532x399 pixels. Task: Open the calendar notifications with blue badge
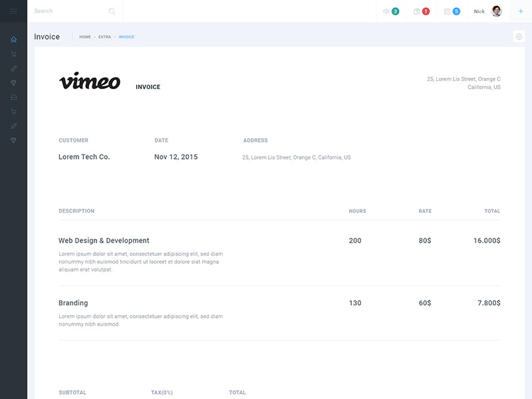tap(451, 11)
